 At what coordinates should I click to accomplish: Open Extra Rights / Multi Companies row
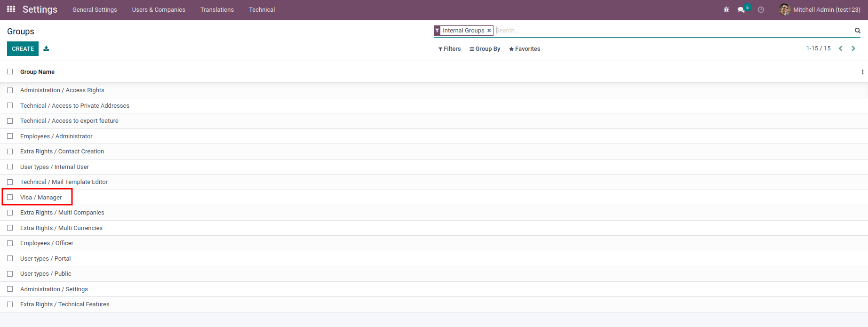[x=62, y=213]
